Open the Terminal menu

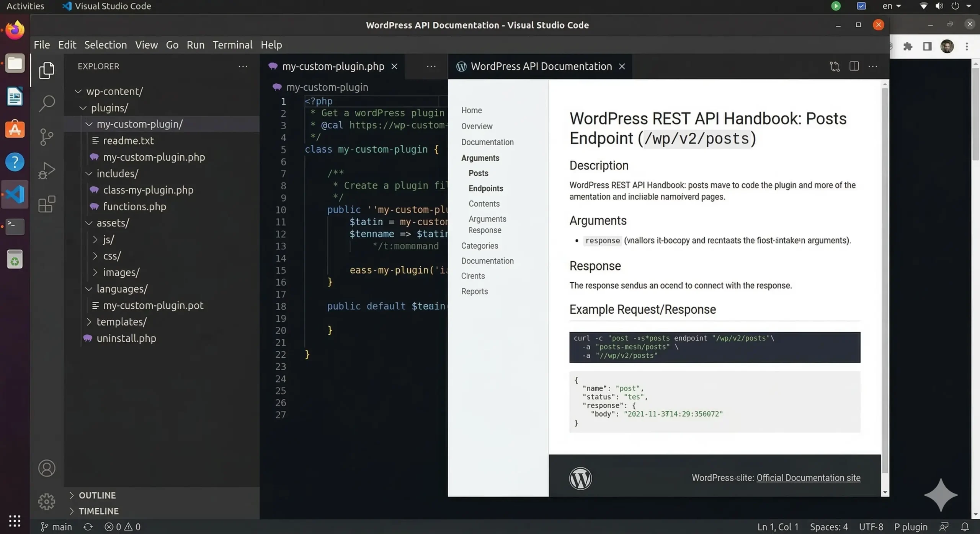pyautogui.click(x=232, y=45)
